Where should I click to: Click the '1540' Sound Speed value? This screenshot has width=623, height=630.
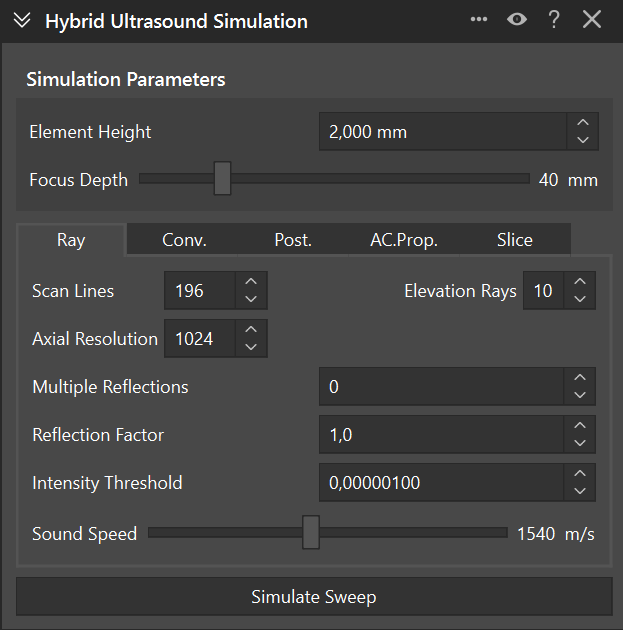536,534
